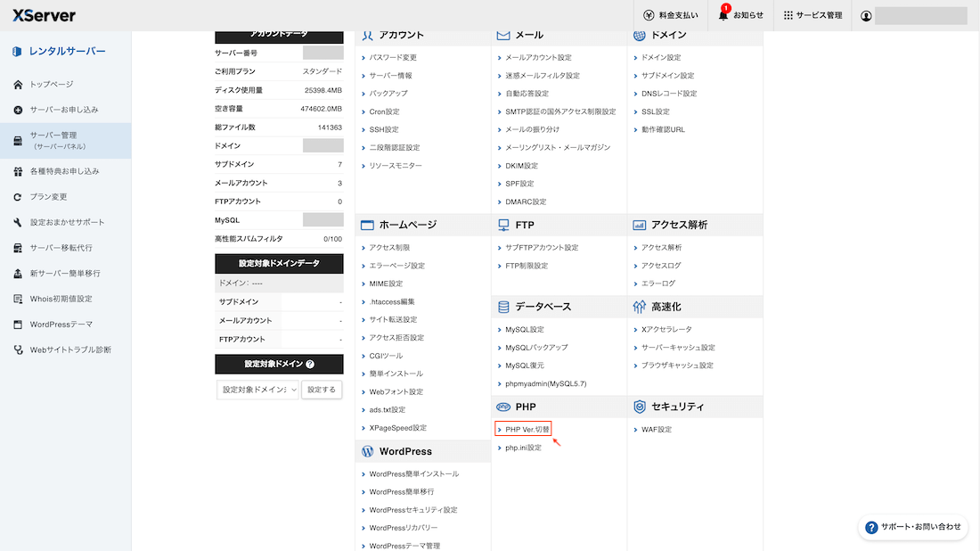Open トップページ in sidebar
Viewport: 980px width, 551px height.
(x=52, y=85)
